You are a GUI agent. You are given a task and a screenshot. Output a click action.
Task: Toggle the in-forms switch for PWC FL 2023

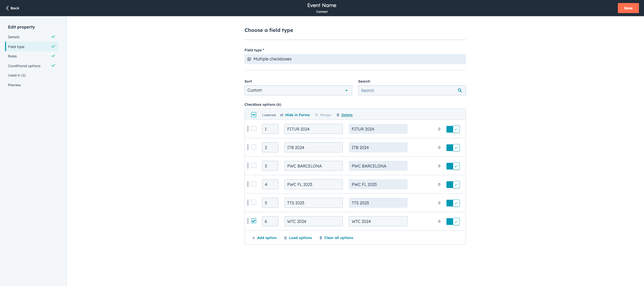453,185
